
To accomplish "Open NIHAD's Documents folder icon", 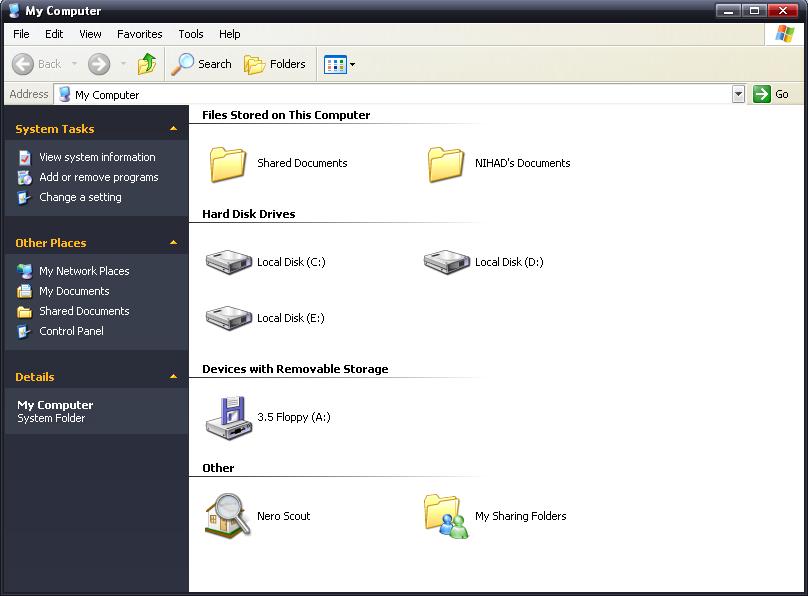I will click(446, 164).
